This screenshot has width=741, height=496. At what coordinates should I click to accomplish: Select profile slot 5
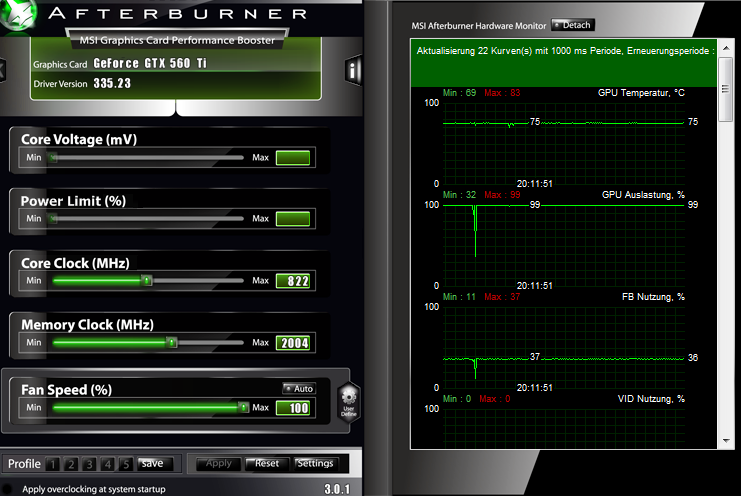(x=125, y=464)
